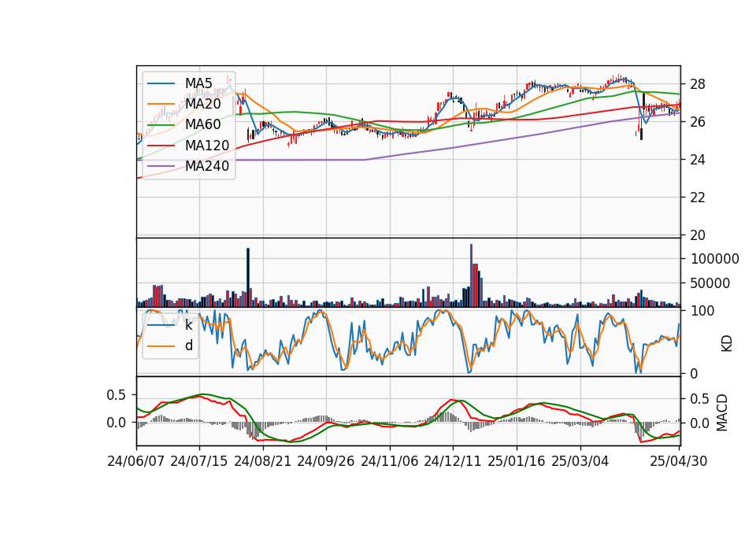The height and width of the screenshot is (543, 756).
Task: Click the MA240 legend label
Action: (x=207, y=166)
